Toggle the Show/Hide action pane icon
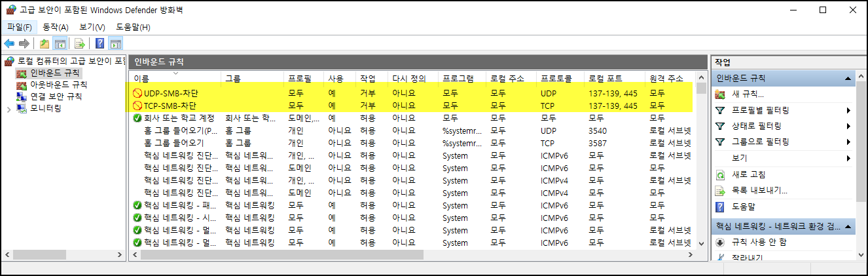The height and width of the screenshot is (276, 868). (116, 44)
